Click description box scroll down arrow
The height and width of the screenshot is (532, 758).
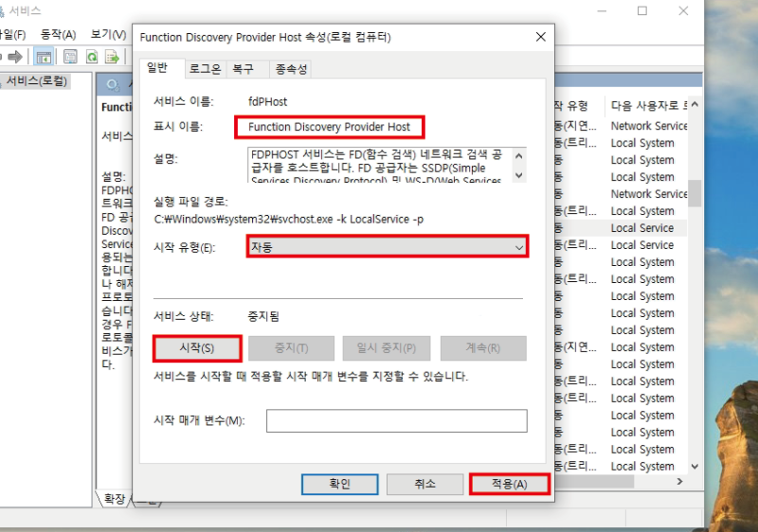coord(518,175)
